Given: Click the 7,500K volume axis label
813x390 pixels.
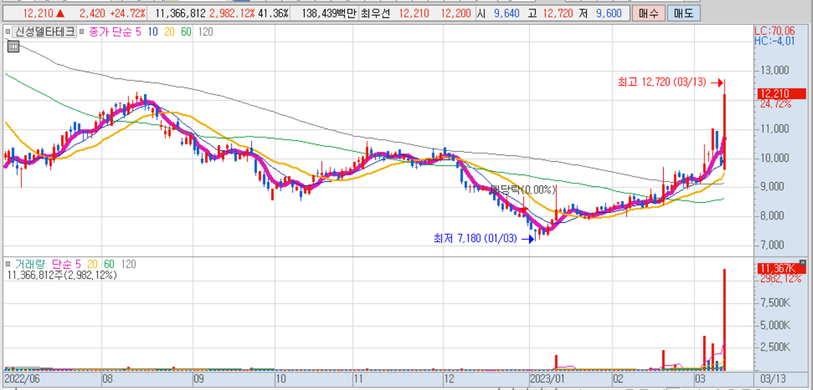Looking at the screenshot, I should (x=775, y=302).
